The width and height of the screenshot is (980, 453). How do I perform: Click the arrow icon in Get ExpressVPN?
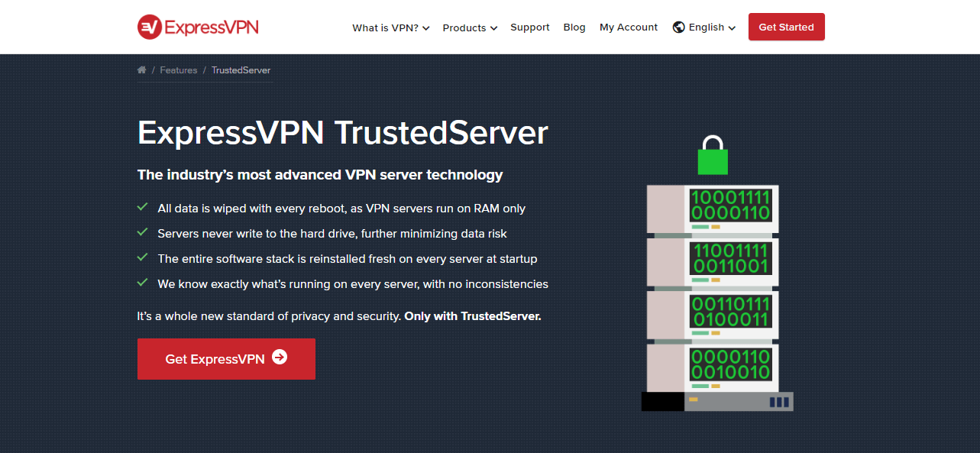click(280, 357)
